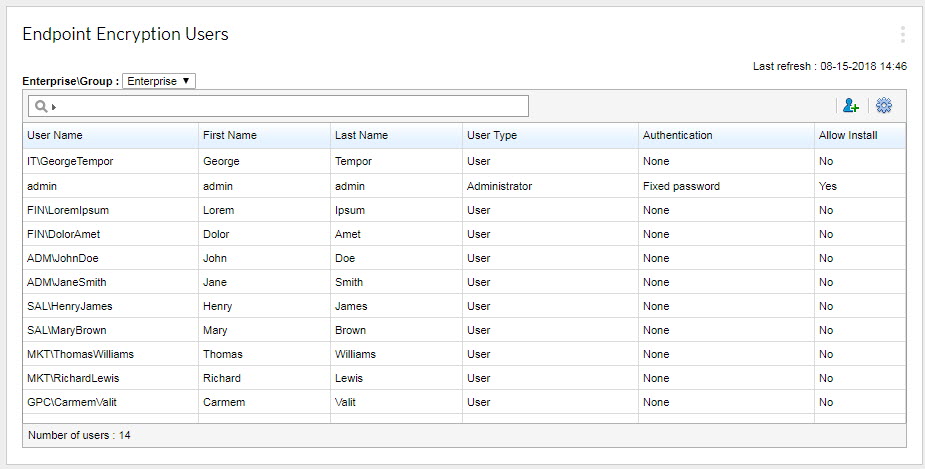Sort by Allow Install column header

pos(847,135)
